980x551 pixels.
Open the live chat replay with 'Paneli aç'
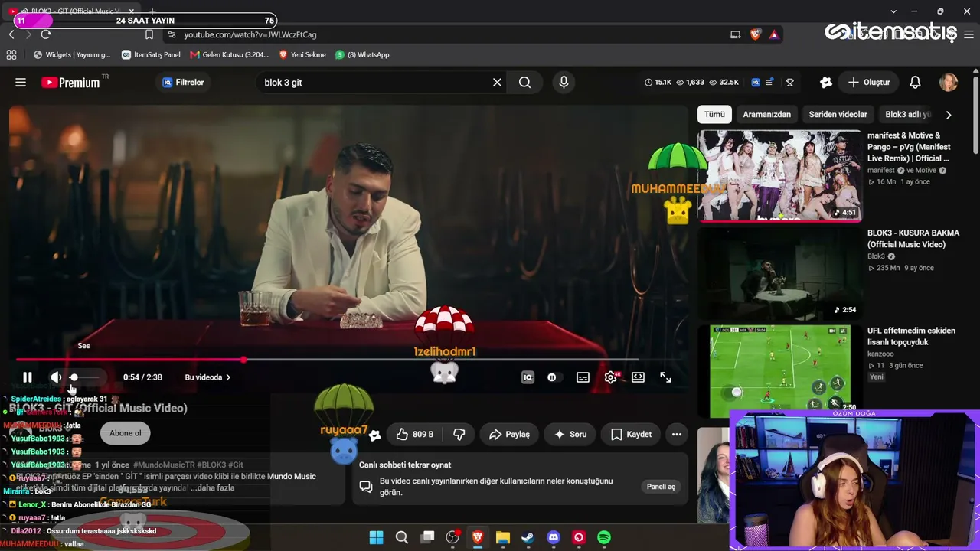coord(661,487)
